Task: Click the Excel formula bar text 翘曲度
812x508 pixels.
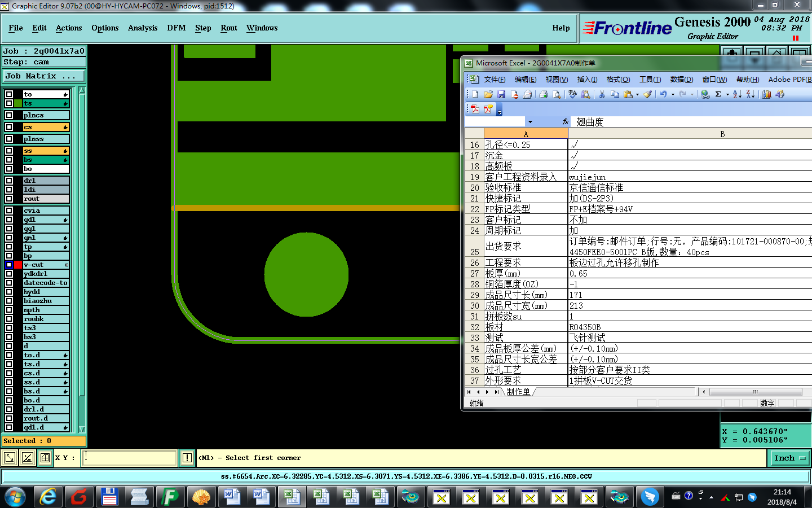Action: [590, 122]
